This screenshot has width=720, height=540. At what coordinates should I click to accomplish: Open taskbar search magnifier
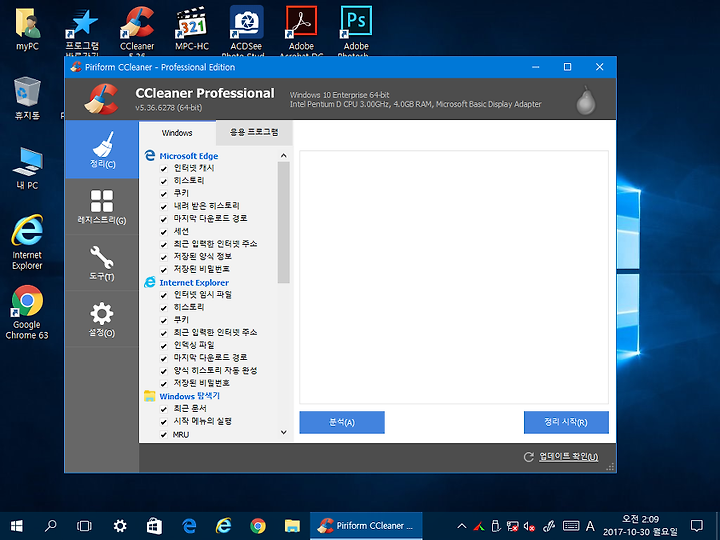(x=51, y=526)
